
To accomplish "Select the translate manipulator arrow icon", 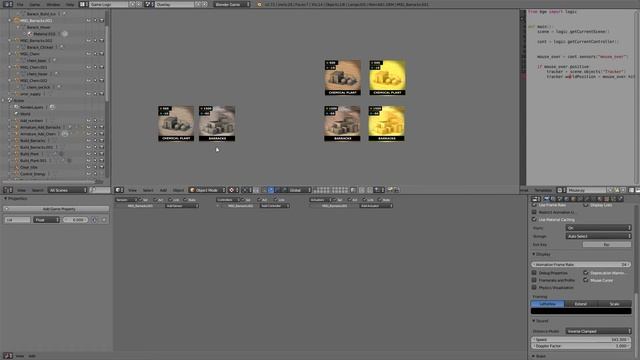I will [270, 190].
